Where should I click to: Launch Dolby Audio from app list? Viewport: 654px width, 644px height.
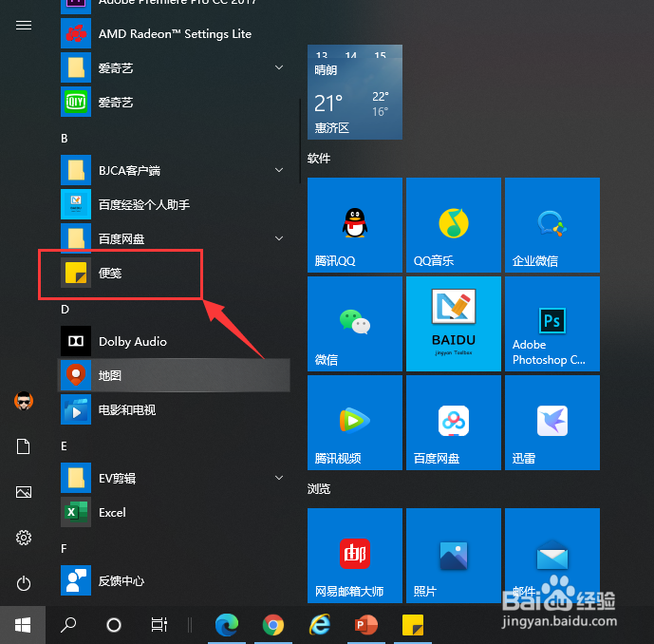[174, 341]
